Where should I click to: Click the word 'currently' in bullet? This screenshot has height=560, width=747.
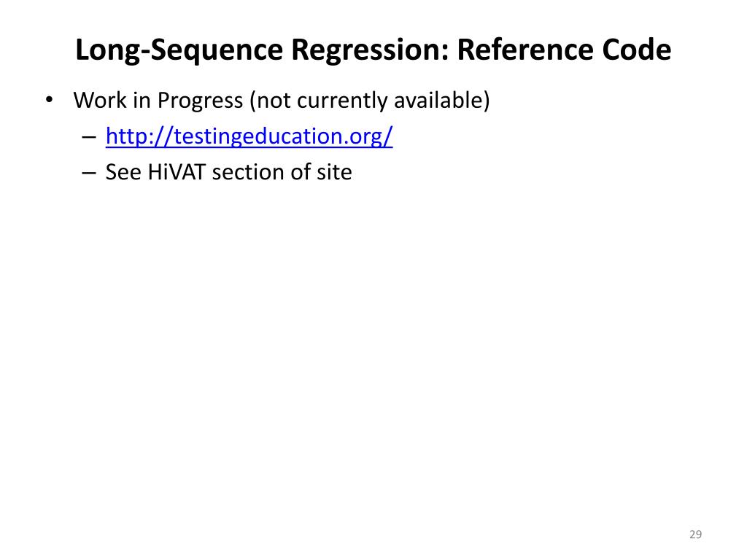342,101
